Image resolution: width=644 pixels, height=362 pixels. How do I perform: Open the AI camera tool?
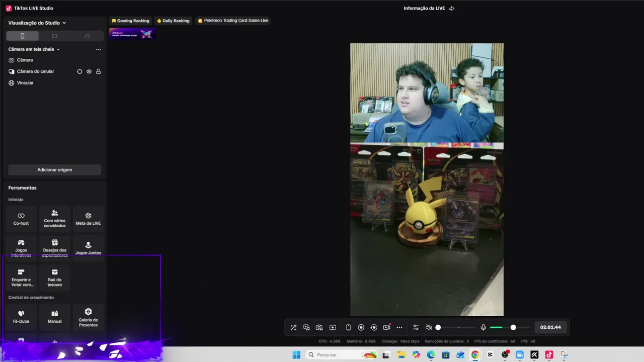coord(319,327)
